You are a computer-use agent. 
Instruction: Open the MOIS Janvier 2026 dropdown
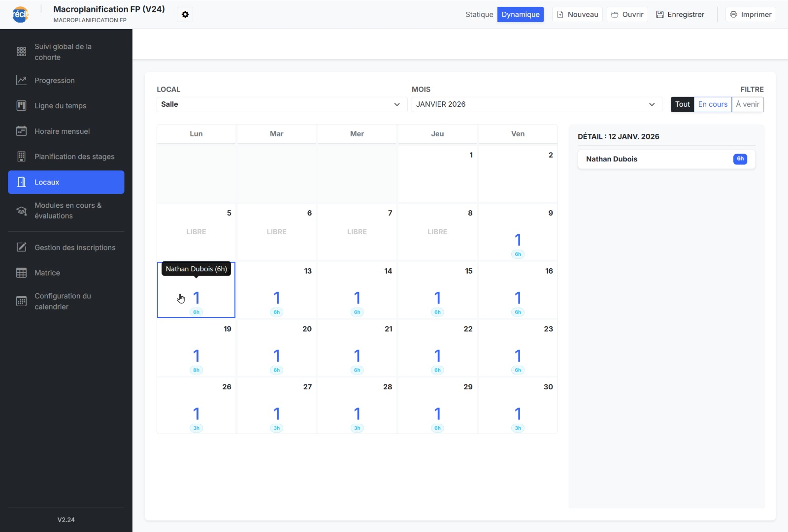coord(536,104)
